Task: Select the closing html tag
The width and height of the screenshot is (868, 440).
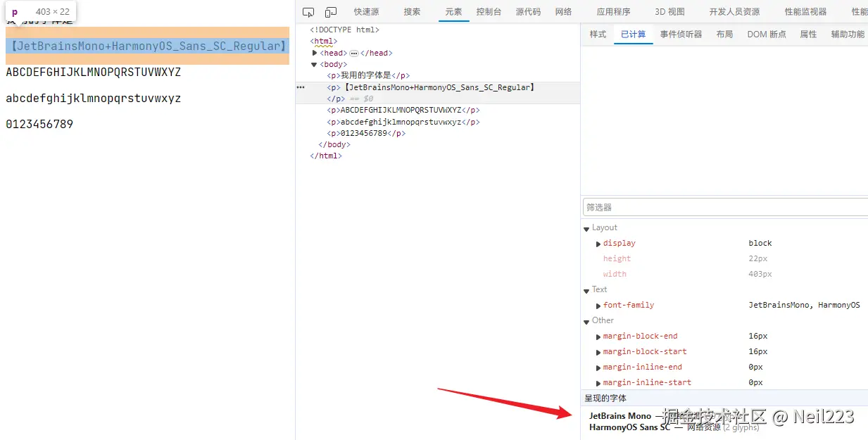Action: (x=326, y=156)
